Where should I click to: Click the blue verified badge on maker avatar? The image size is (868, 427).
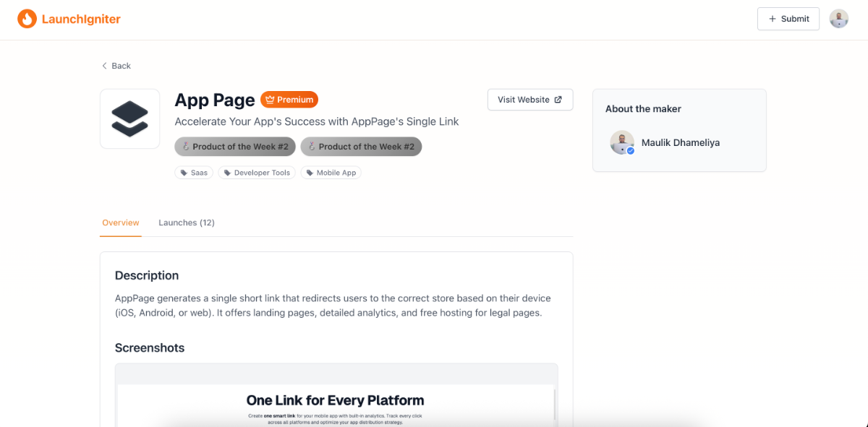(630, 150)
